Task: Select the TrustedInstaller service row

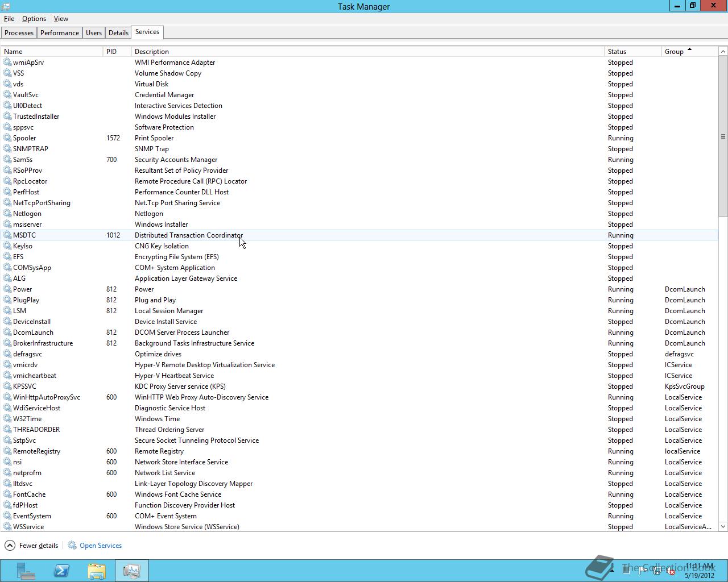Action: tap(359, 117)
